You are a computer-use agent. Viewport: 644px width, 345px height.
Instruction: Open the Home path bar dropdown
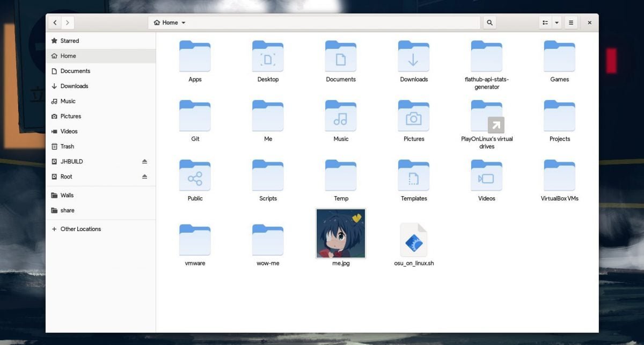[170, 23]
